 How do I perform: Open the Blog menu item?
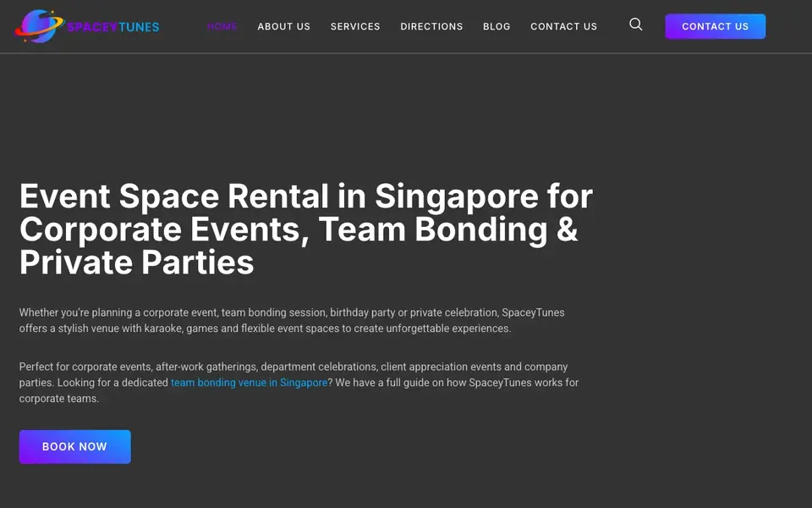coord(497,26)
